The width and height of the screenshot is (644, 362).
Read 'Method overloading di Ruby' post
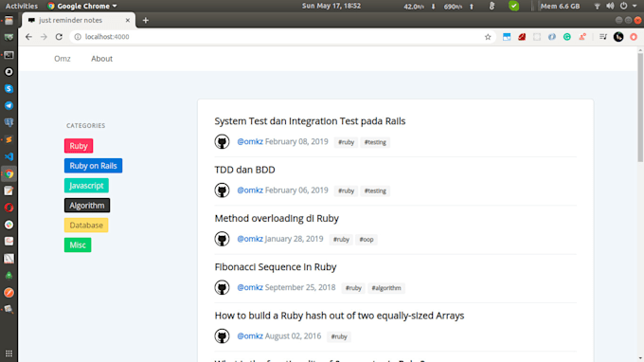277,218
